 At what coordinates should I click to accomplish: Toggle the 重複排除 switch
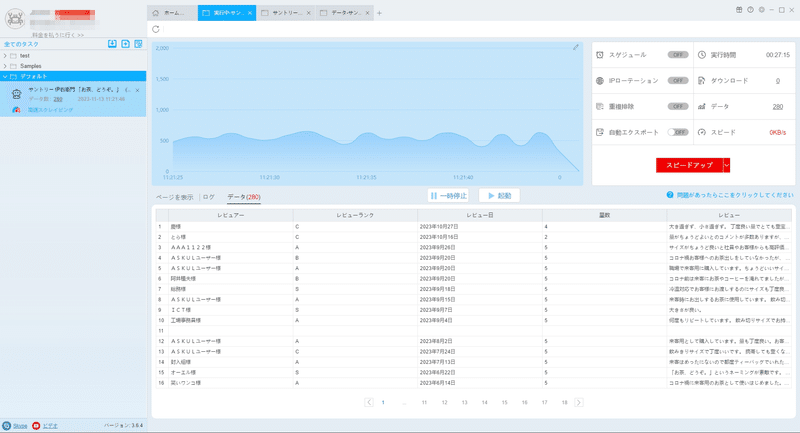678,107
